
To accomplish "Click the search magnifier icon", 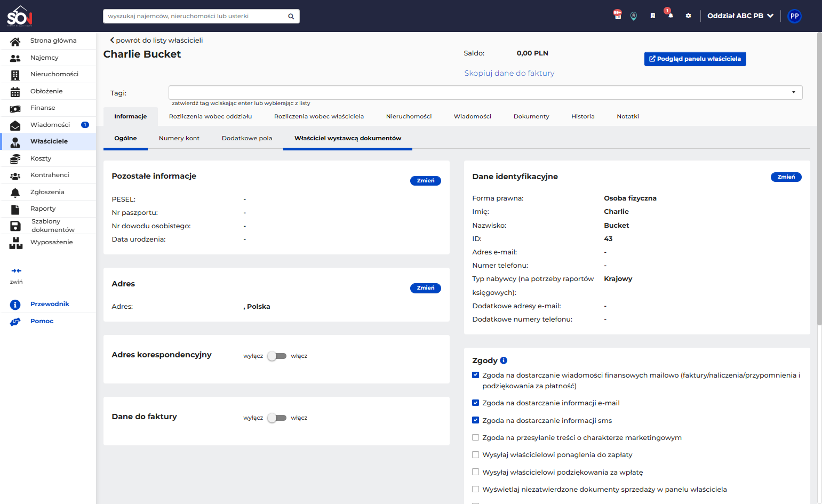I will 291,17.
